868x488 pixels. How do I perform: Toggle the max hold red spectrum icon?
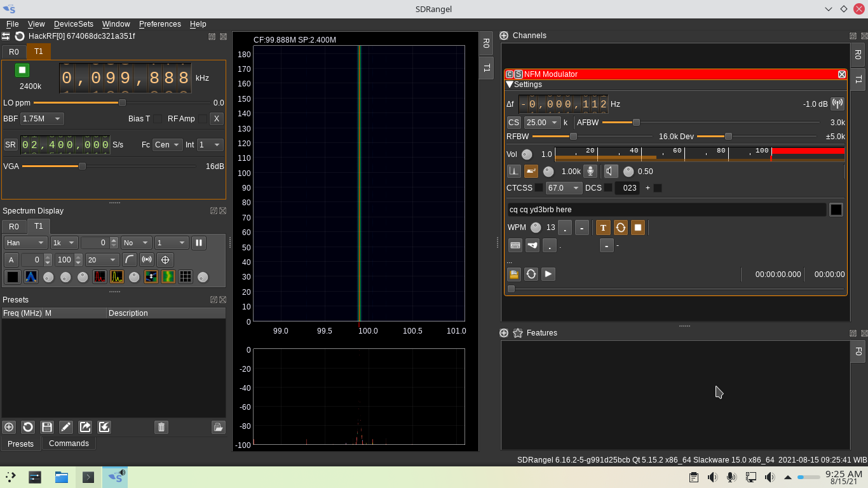[x=100, y=276]
